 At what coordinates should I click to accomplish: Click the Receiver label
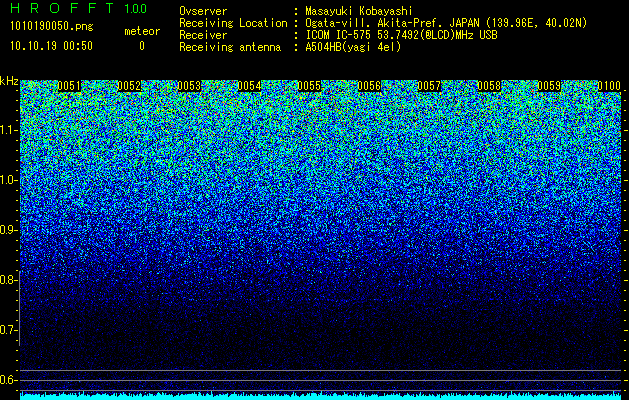point(203,35)
